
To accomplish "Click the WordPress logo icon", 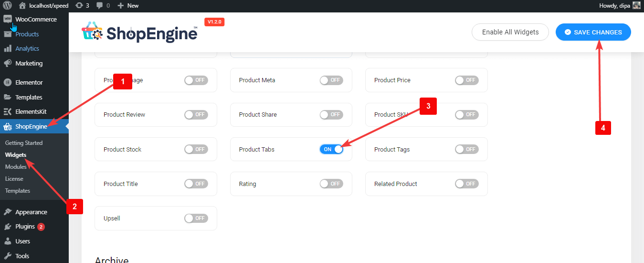I will coord(8,6).
